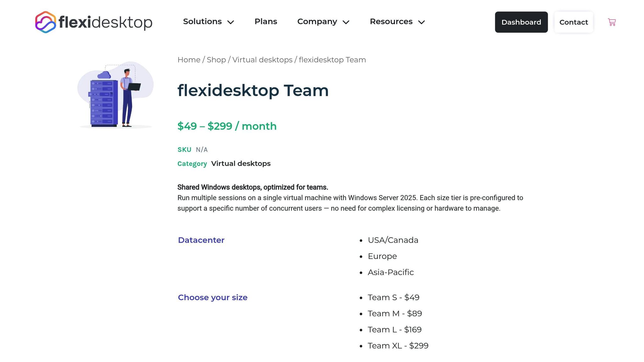644x362 pixels.
Task: Click the $49 – $299 price text
Action: 227,126
